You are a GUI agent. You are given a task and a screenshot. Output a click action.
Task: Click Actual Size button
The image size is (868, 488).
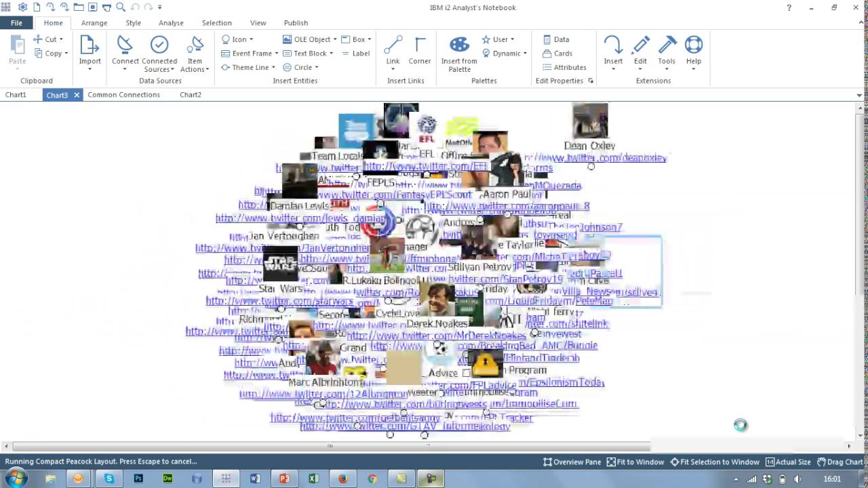(x=788, y=462)
